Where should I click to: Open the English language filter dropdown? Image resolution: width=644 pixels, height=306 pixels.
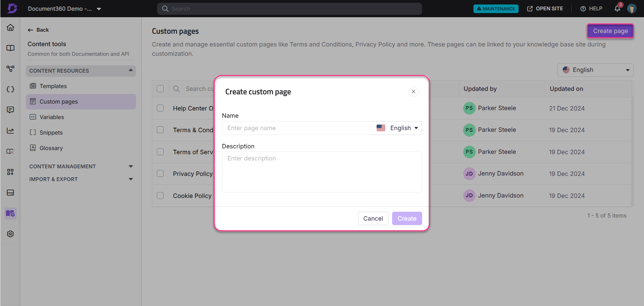point(595,70)
